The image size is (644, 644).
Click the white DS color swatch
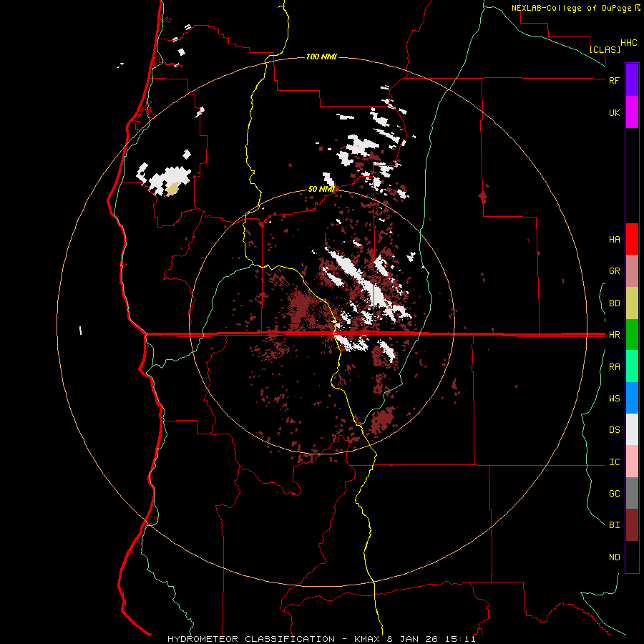pyautogui.click(x=632, y=429)
